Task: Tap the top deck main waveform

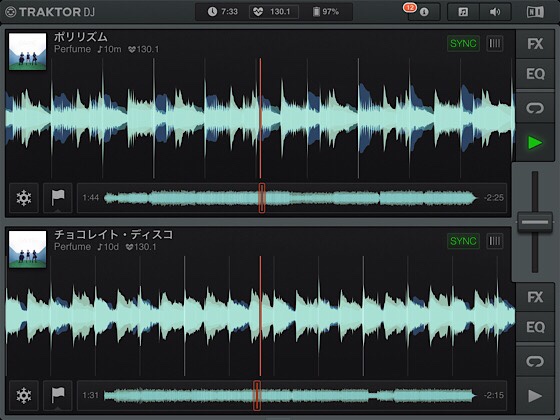Action: pos(260,119)
